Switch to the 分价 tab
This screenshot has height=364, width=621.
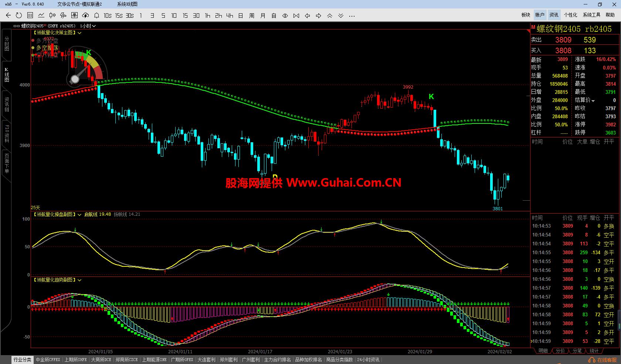click(560, 351)
